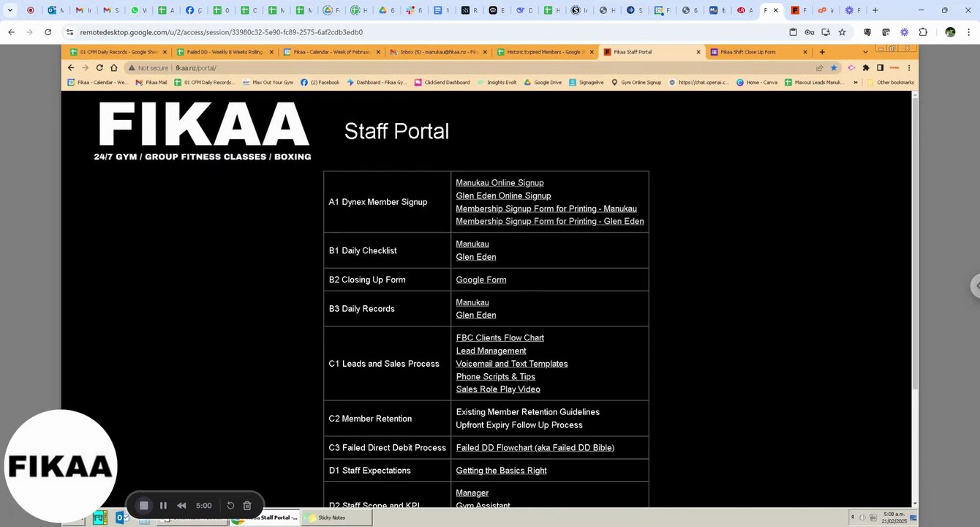Reload the outer Chrome page
This screenshot has height=527, width=980.
tap(48, 32)
